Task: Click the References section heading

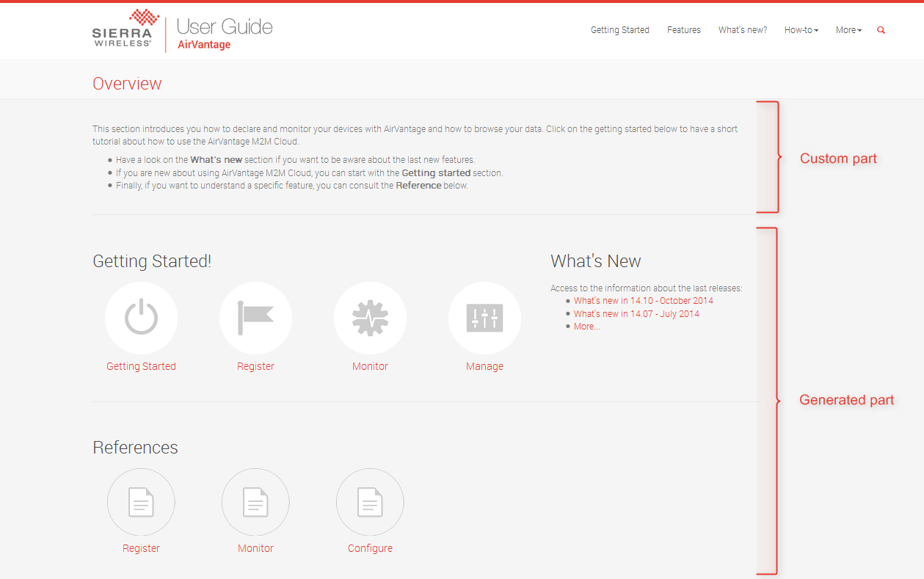Action: (x=135, y=448)
